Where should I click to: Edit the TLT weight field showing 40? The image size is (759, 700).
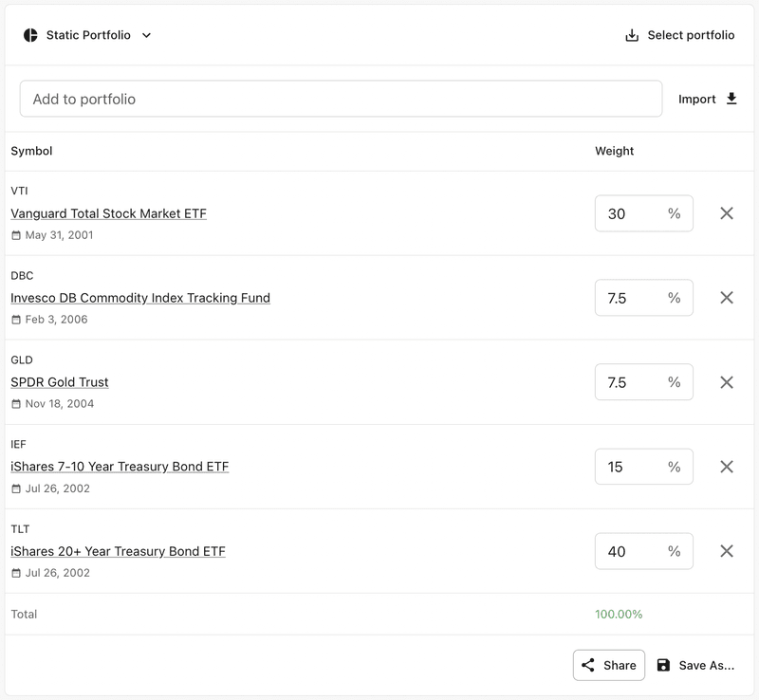(644, 551)
